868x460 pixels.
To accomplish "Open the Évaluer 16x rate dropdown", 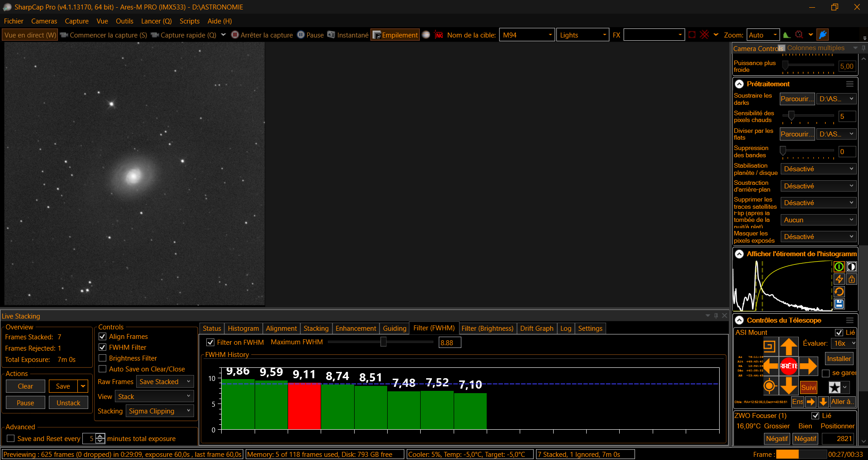I will [x=844, y=343].
